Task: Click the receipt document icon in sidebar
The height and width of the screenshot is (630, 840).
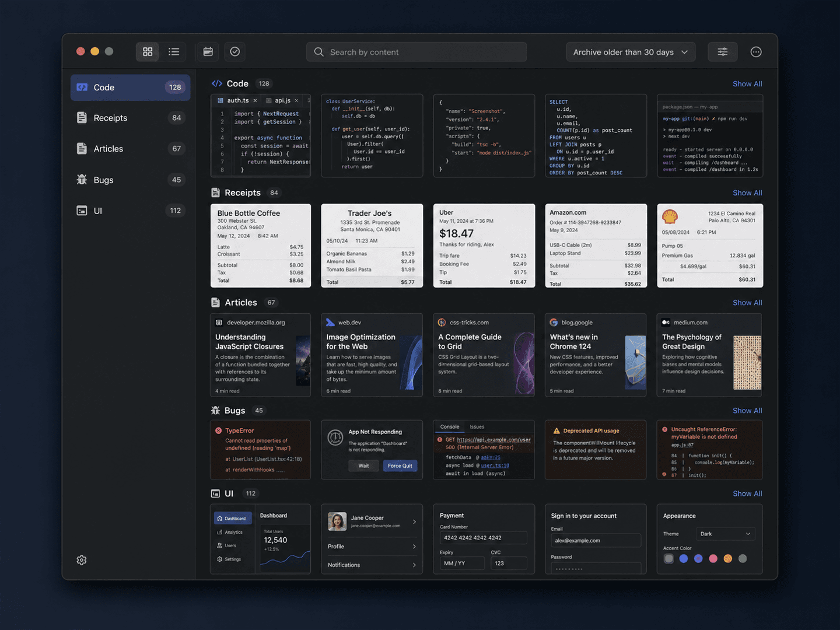Action: point(82,118)
